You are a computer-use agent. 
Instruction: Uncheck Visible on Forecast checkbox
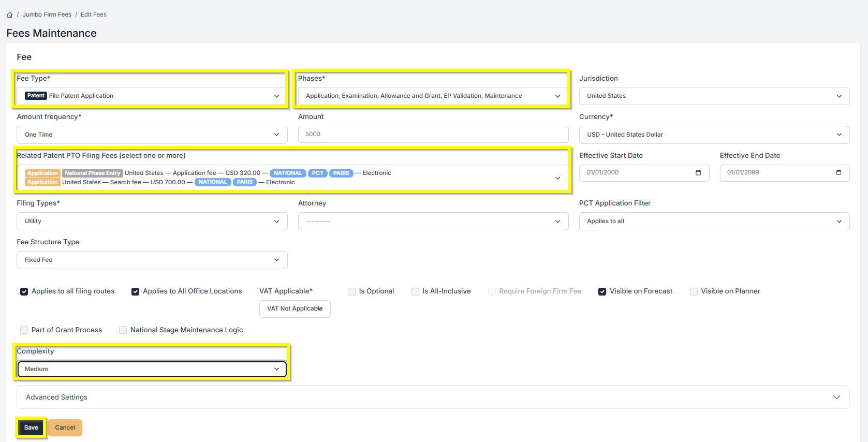tap(602, 291)
